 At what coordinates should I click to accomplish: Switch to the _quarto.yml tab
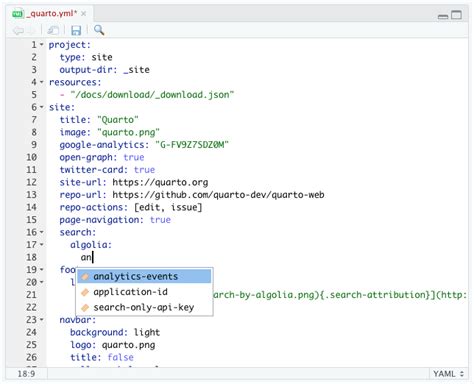click(51, 13)
